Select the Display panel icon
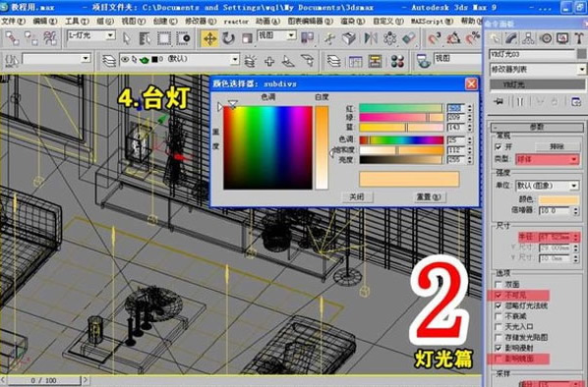 (562, 38)
